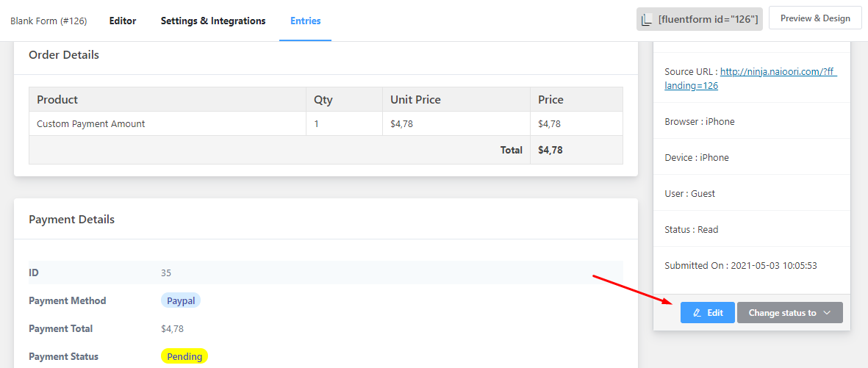Expand the Change status to chevron

click(827, 313)
